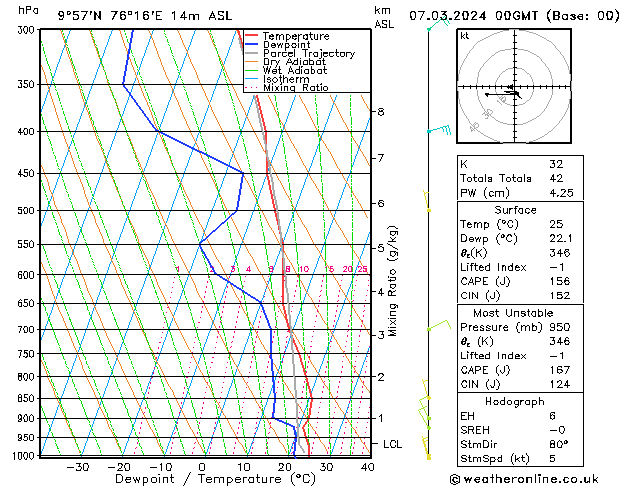The height and width of the screenshot is (486, 629).
Task: Click the Surface section heading
Action: pyautogui.click(x=512, y=210)
